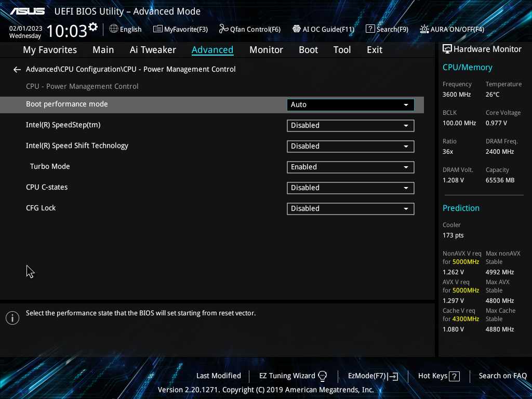This screenshot has height=399, width=532.
Task: Click the MyFavorite list icon
Action: click(158, 29)
